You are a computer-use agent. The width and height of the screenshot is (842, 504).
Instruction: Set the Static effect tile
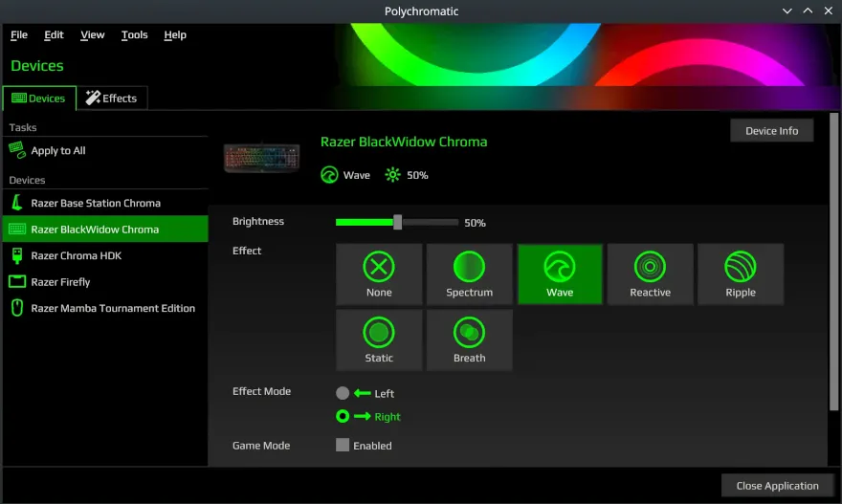[x=379, y=340]
